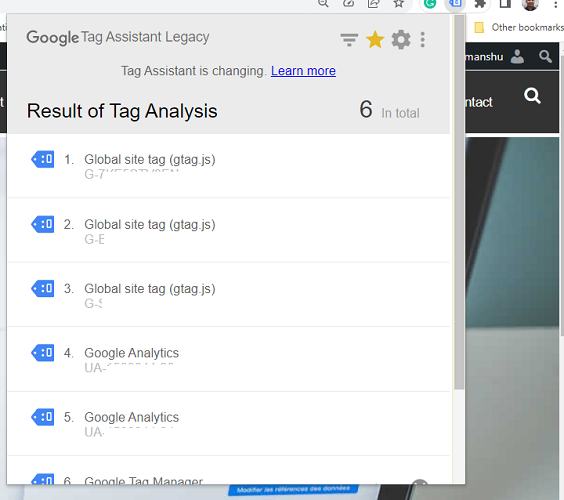Click the yellow star favorite icon
Screen dimensions: 564x500
pos(375,39)
